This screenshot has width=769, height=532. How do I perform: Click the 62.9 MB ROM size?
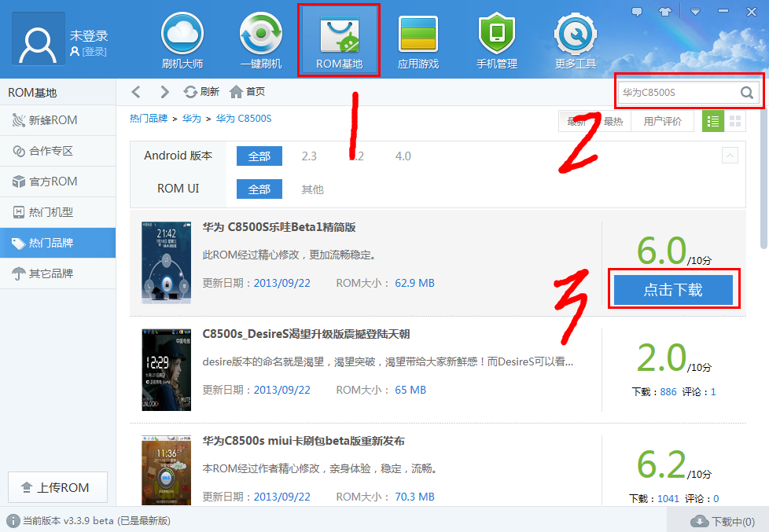(414, 283)
